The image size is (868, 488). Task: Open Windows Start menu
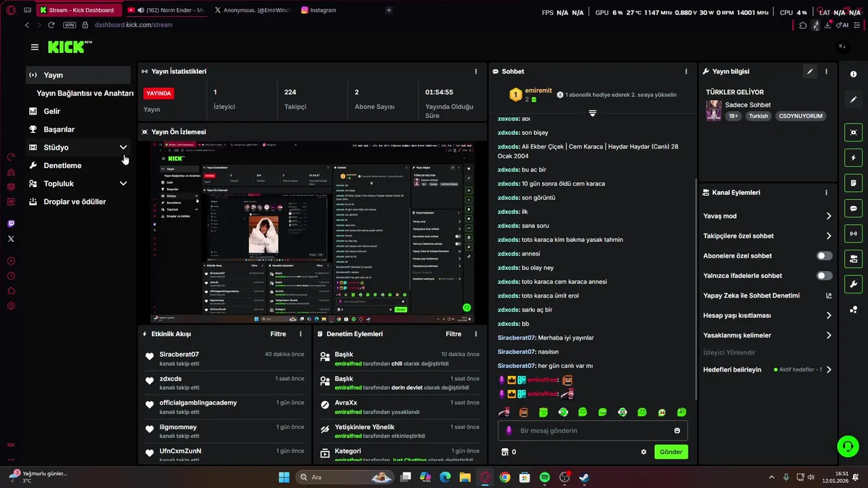click(x=284, y=477)
